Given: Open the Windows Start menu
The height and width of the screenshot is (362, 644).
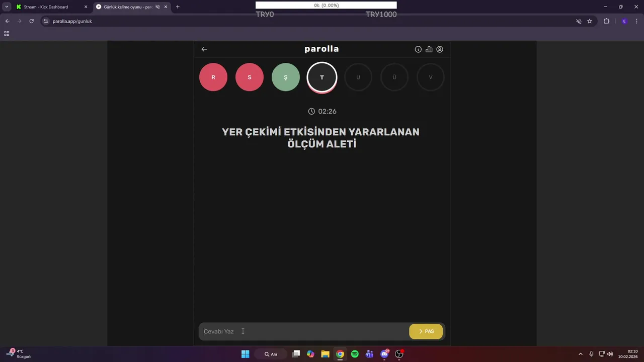Looking at the screenshot, I should pyautogui.click(x=245, y=354).
